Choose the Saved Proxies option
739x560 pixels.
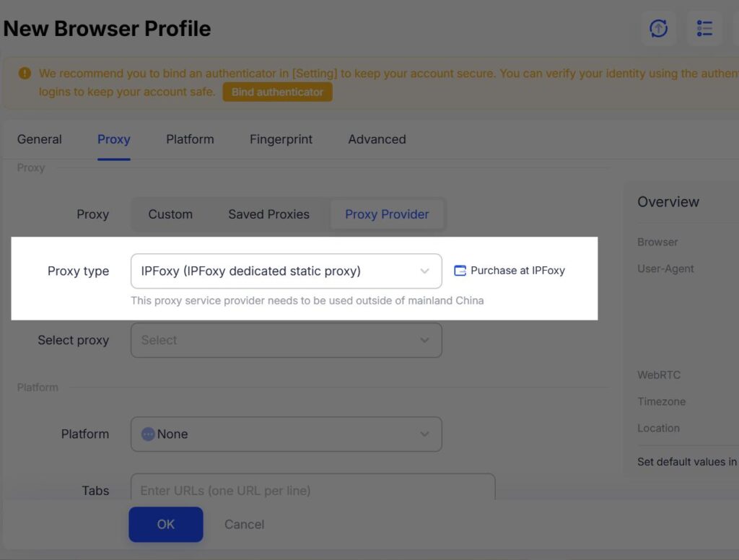[x=268, y=214]
